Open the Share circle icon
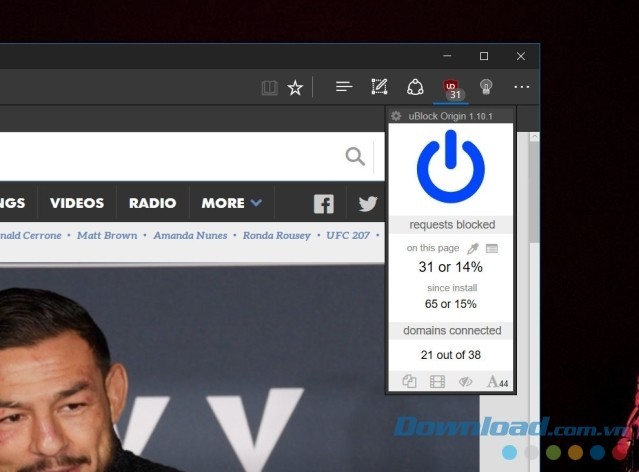 pyautogui.click(x=415, y=87)
